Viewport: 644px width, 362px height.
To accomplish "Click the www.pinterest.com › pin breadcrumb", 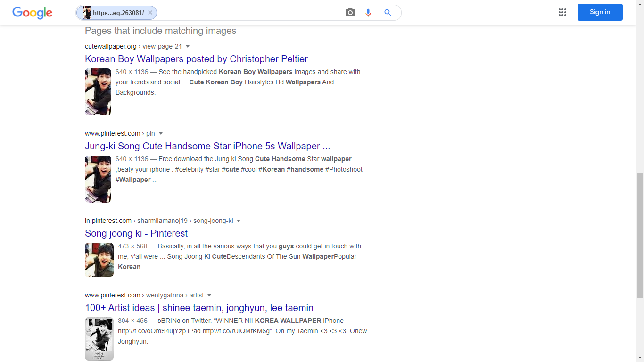I will [120, 133].
